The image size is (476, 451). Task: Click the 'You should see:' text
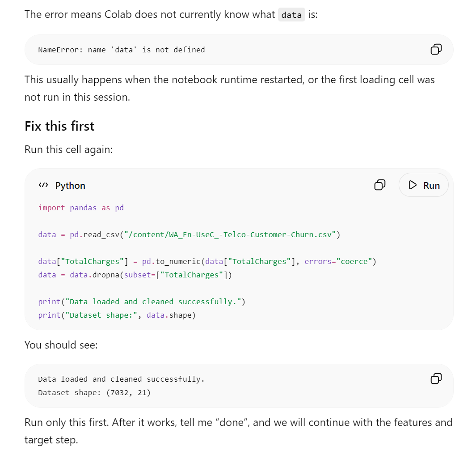[x=61, y=345]
